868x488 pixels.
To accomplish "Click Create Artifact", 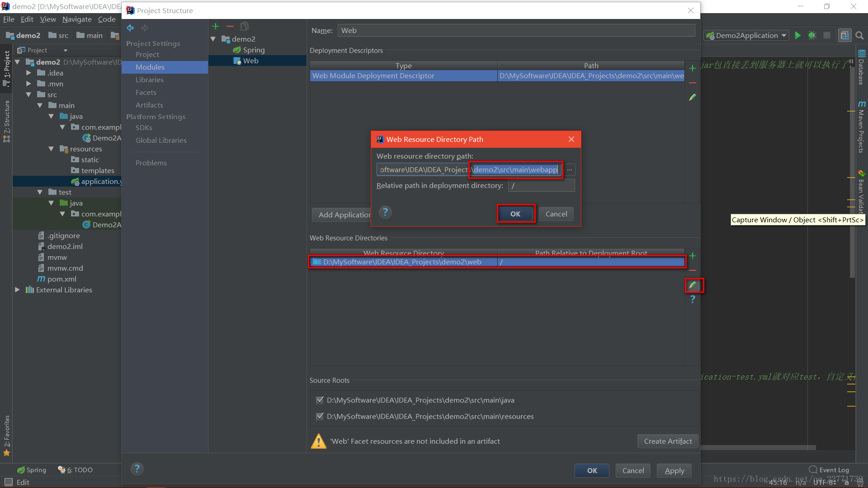I will pyautogui.click(x=668, y=441).
